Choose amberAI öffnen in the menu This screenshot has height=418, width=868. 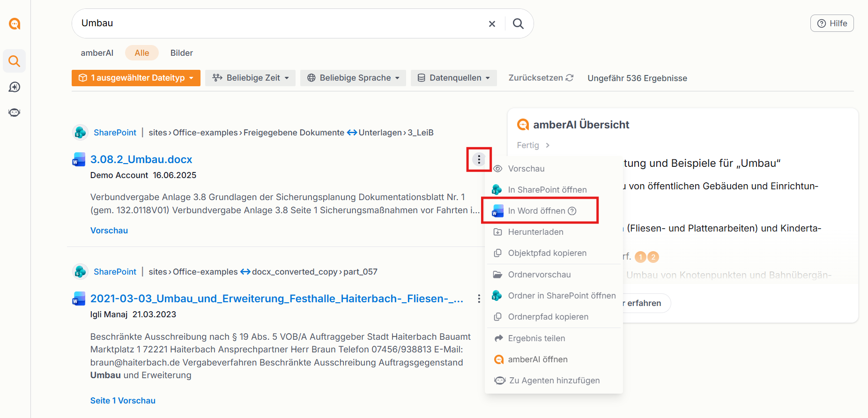point(554,359)
